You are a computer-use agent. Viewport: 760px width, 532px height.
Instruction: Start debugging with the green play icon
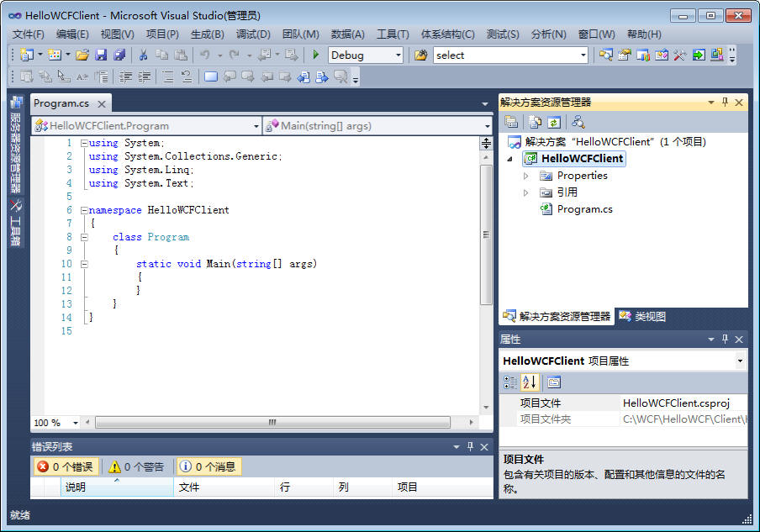click(316, 55)
